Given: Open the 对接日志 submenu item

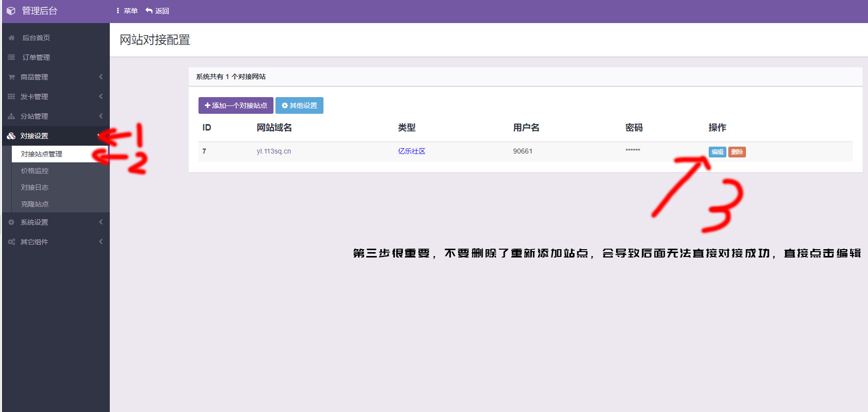Looking at the screenshot, I should (x=35, y=187).
